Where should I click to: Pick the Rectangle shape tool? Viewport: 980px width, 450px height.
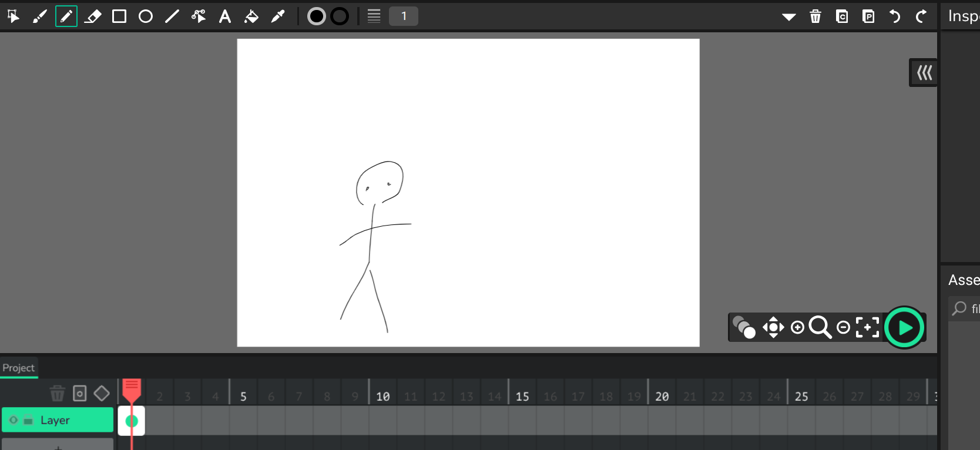(x=119, y=16)
